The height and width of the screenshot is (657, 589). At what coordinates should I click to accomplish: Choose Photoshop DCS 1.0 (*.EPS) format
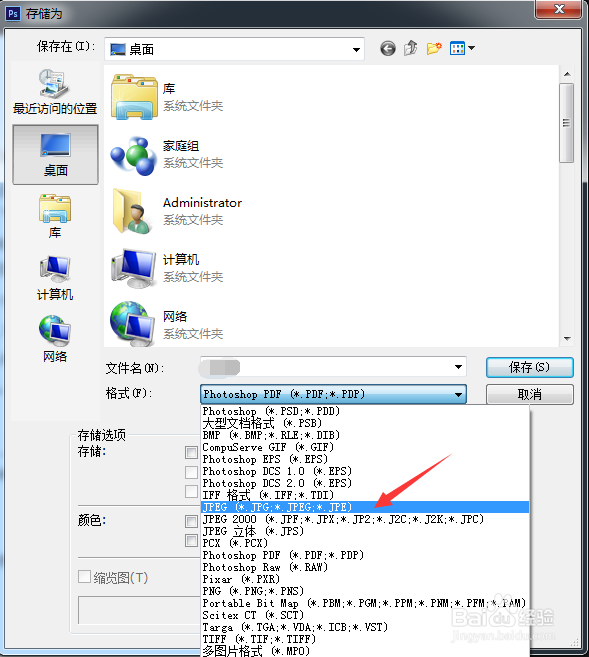(x=365, y=471)
